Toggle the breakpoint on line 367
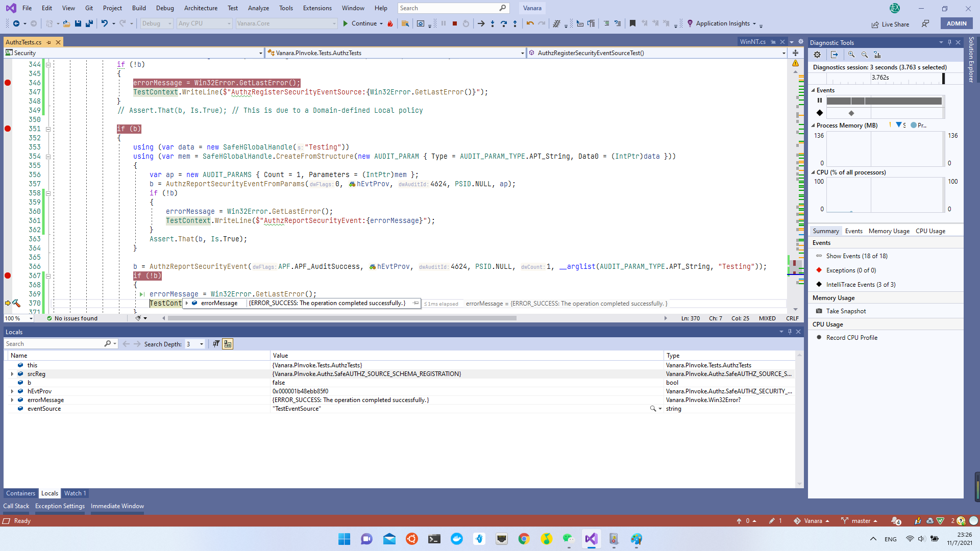Screen dimensions: 980x551 coord(8,275)
